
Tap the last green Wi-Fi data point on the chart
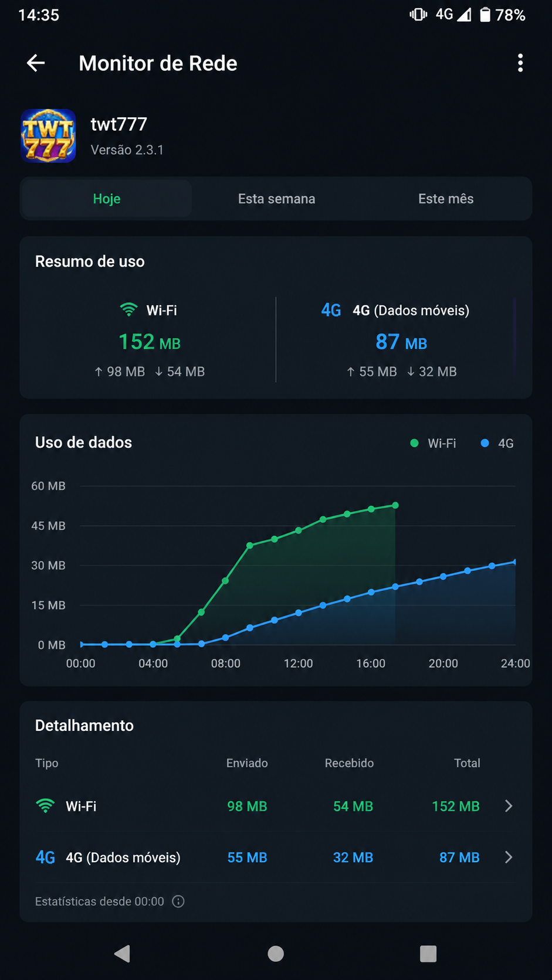point(395,505)
